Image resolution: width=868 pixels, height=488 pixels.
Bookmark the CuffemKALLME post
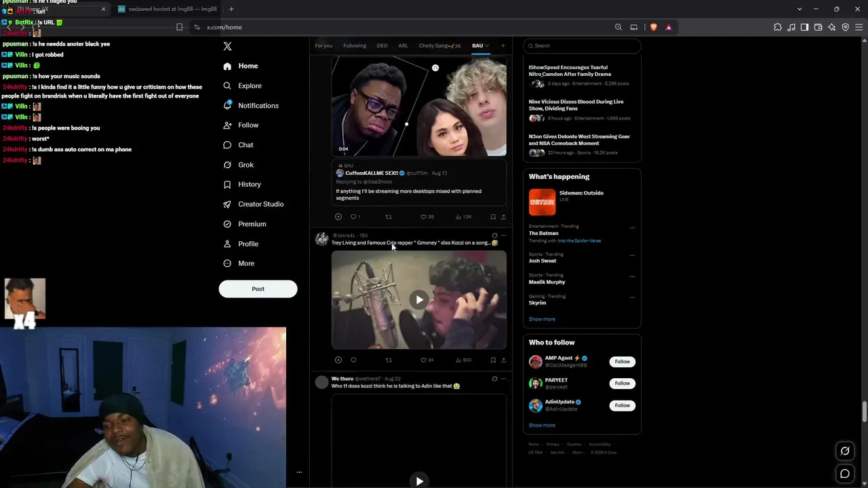(x=493, y=217)
